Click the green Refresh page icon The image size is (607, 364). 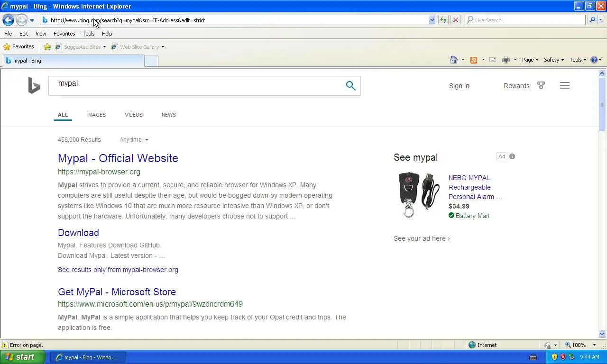pyautogui.click(x=443, y=20)
